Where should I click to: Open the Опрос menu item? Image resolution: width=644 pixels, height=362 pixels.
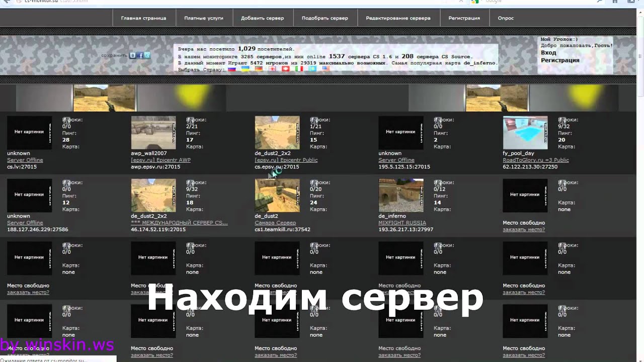click(506, 18)
